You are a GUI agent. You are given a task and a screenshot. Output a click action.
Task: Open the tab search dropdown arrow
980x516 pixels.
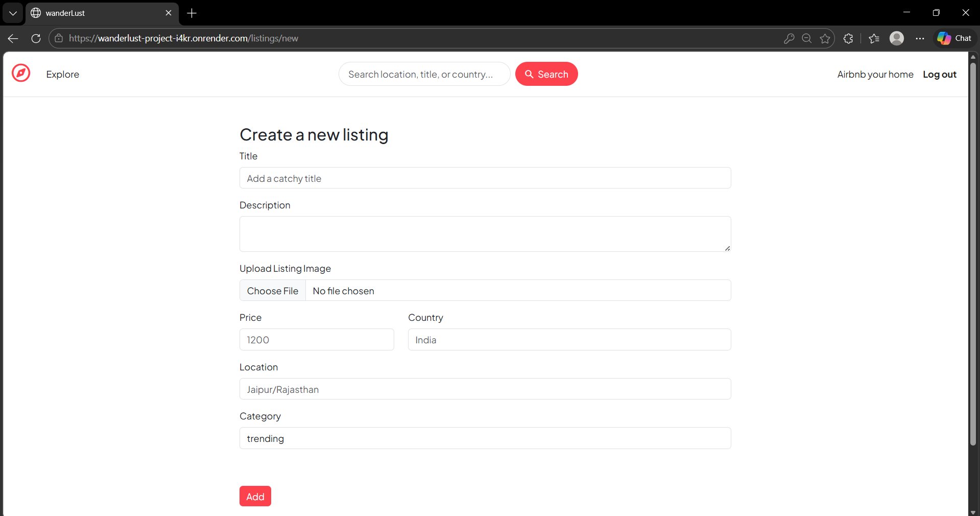(x=13, y=13)
